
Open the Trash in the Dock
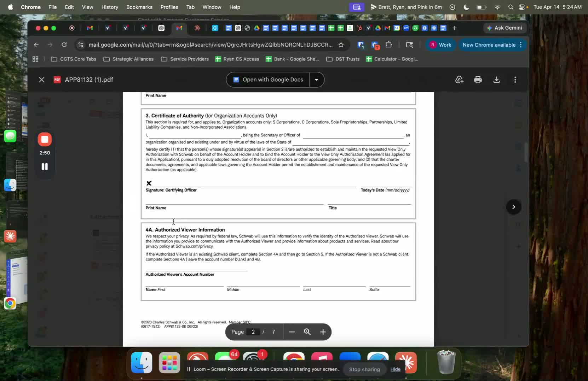pos(446,362)
